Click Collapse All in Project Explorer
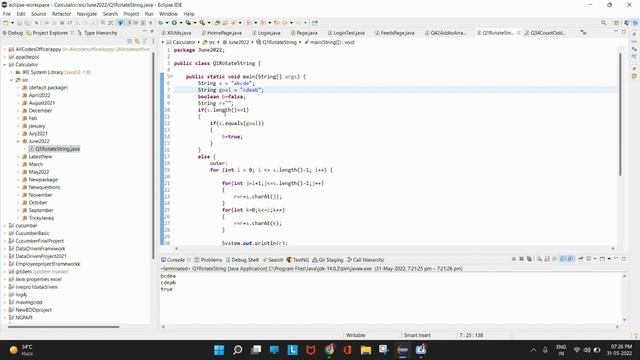Viewport: 640px width, 360px height. coord(129,41)
